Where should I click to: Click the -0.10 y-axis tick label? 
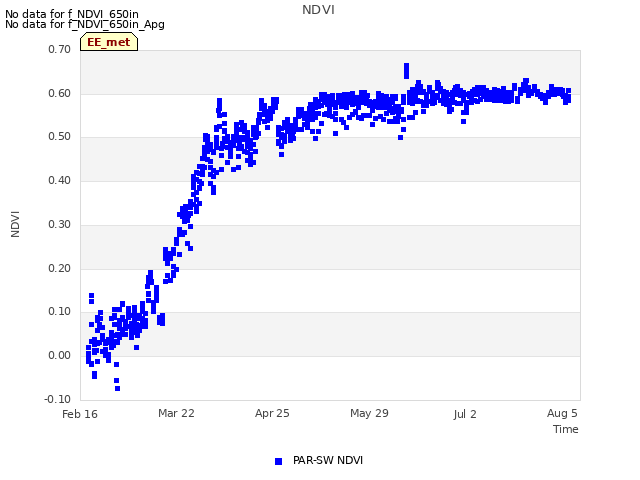pyautogui.click(x=58, y=399)
